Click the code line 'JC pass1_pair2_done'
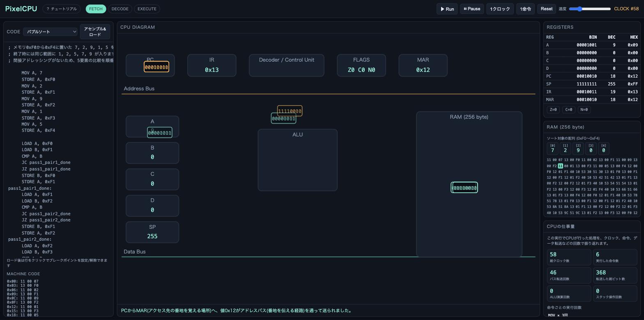 pyautogui.click(x=46, y=214)
